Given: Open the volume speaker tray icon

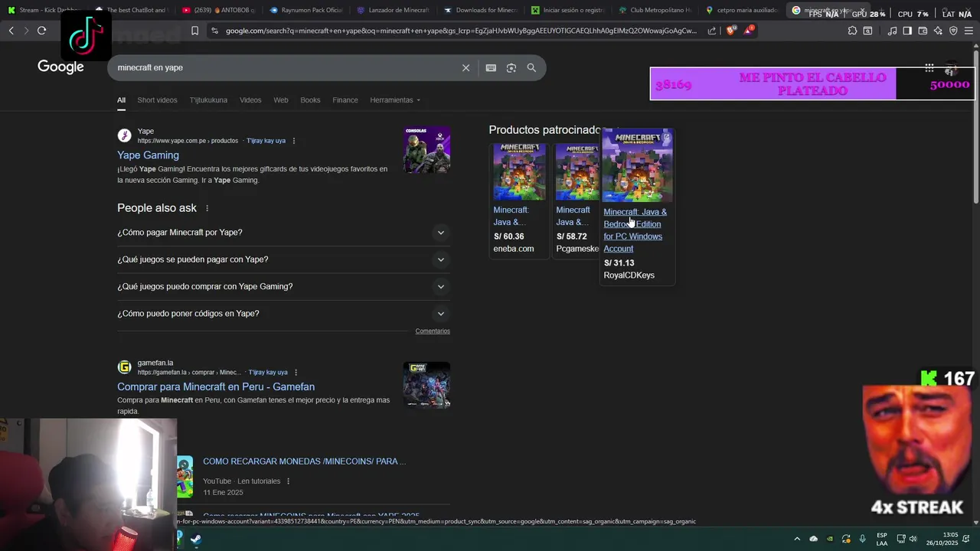Looking at the screenshot, I should 913,539.
